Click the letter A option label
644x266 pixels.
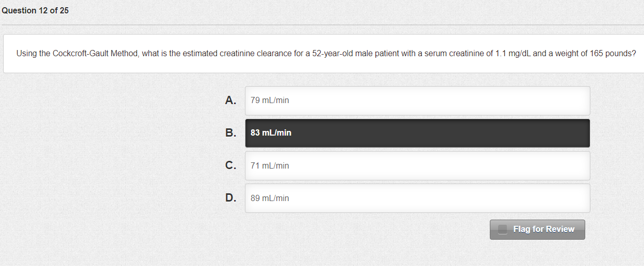230,101
